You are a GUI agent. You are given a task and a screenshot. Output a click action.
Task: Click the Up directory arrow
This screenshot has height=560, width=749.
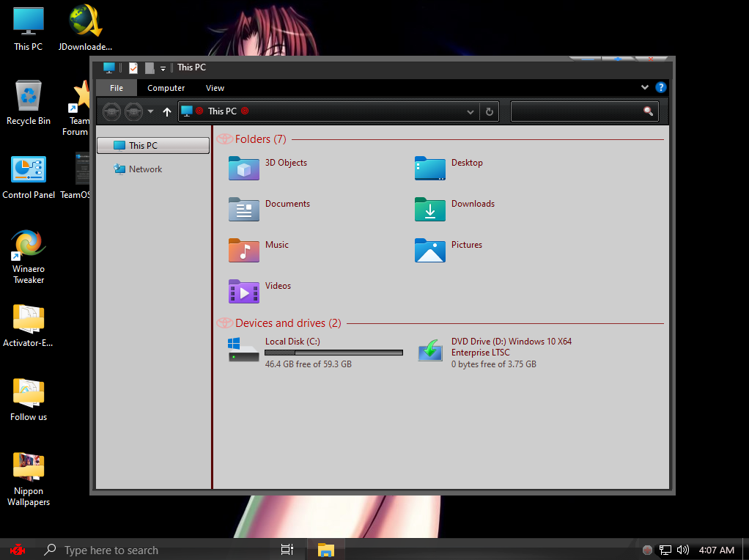(x=167, y=111)
